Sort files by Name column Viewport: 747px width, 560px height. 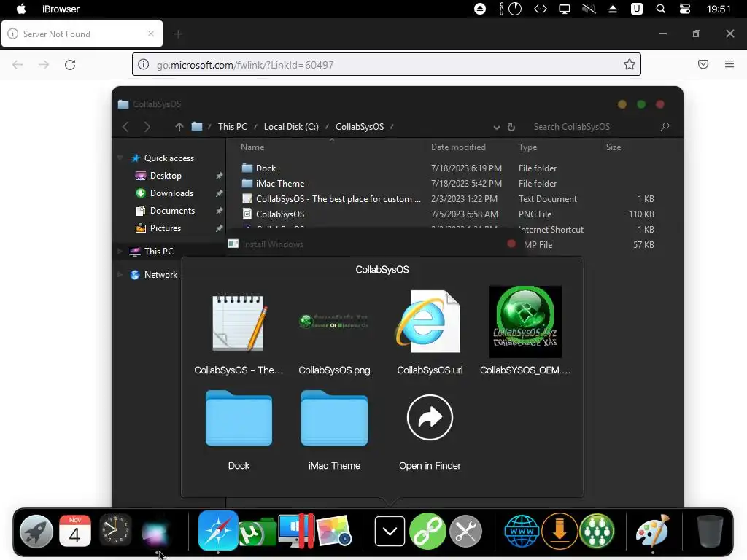tap(252, 147)
